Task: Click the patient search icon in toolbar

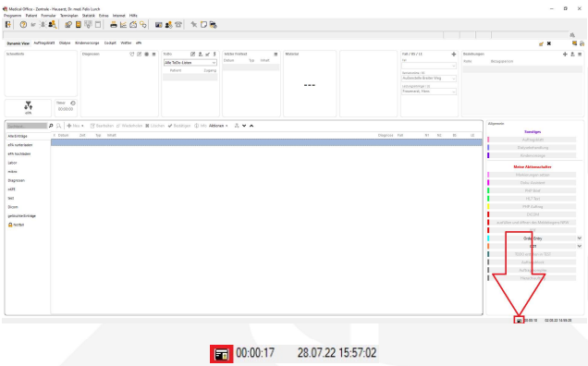Action: point(52,25)
